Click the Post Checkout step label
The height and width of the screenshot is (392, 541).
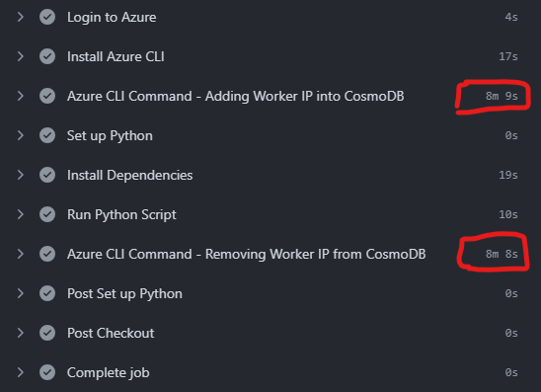click(111, 334)
